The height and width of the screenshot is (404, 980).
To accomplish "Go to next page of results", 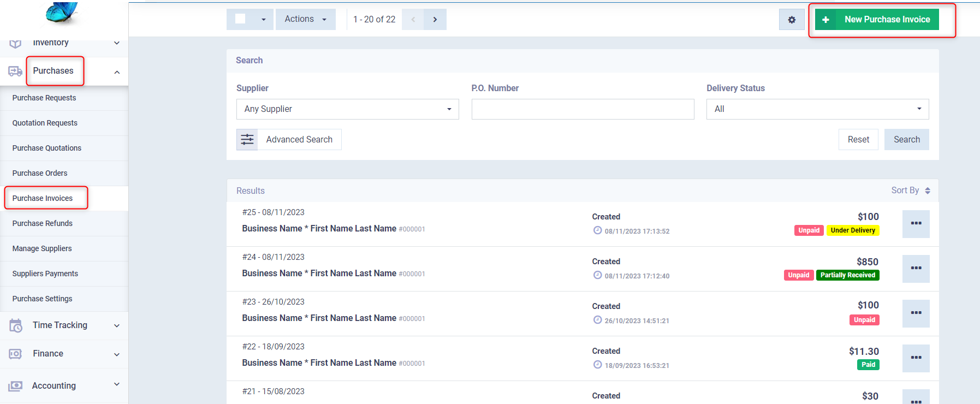I will point(435,20).
